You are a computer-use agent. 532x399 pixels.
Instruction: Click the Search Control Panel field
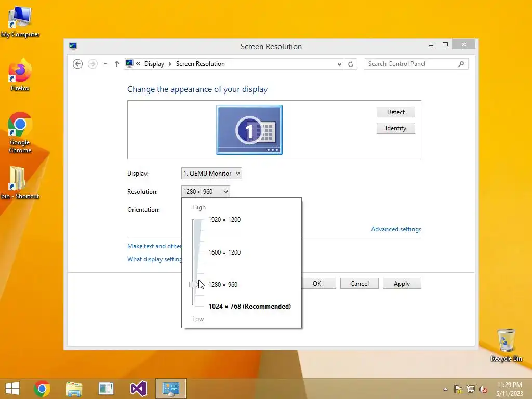(x=416, y=64)
